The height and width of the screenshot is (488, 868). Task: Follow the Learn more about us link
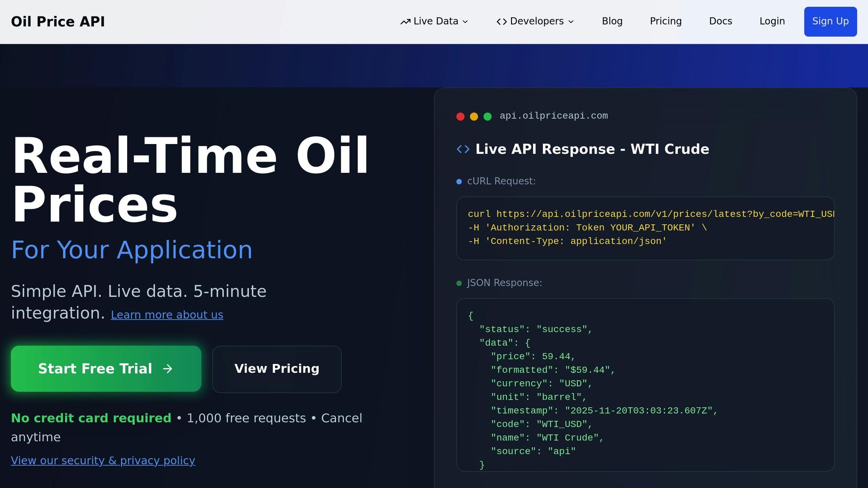pyautogui.click(x=167, y=315)
